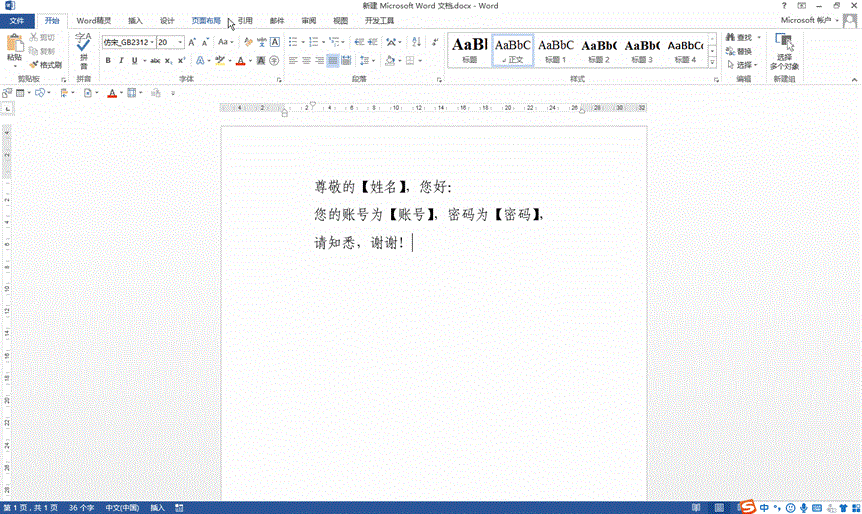The width and height of the screenshot is (862, 514).
Task: Click the 36 个字 word count in status bar
Action: (x=82, y=508)
